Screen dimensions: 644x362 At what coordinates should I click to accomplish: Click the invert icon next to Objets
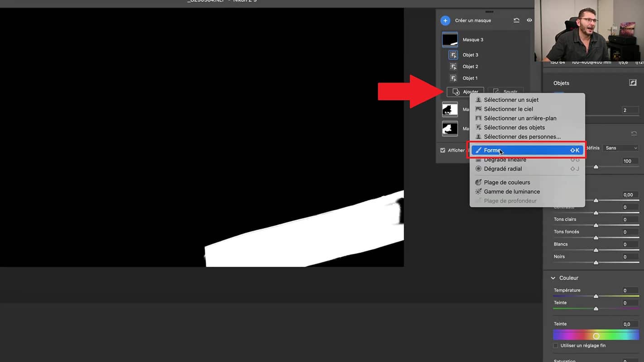[x=633, y=83]
